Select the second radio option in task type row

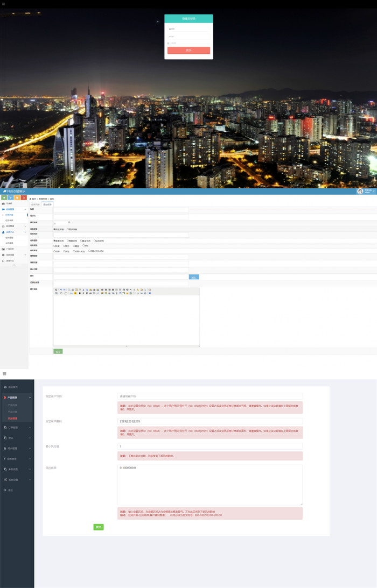(x=67, y=229)
